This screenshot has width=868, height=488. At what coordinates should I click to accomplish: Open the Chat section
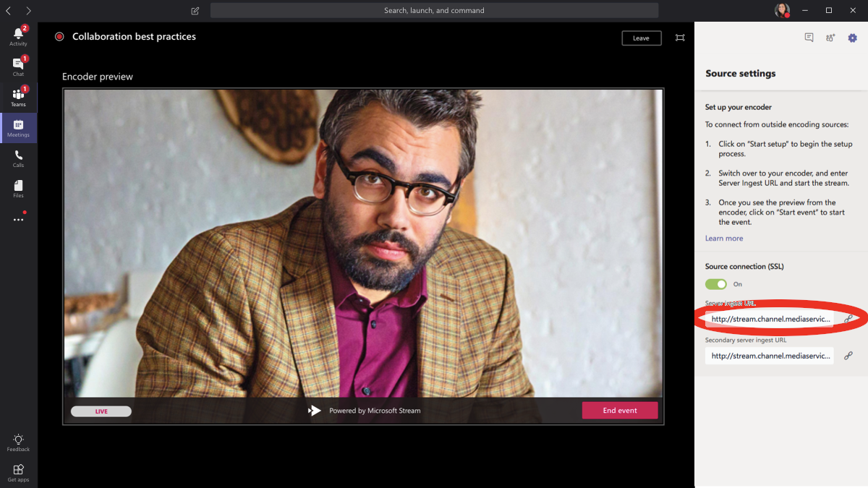click(18, 67)
